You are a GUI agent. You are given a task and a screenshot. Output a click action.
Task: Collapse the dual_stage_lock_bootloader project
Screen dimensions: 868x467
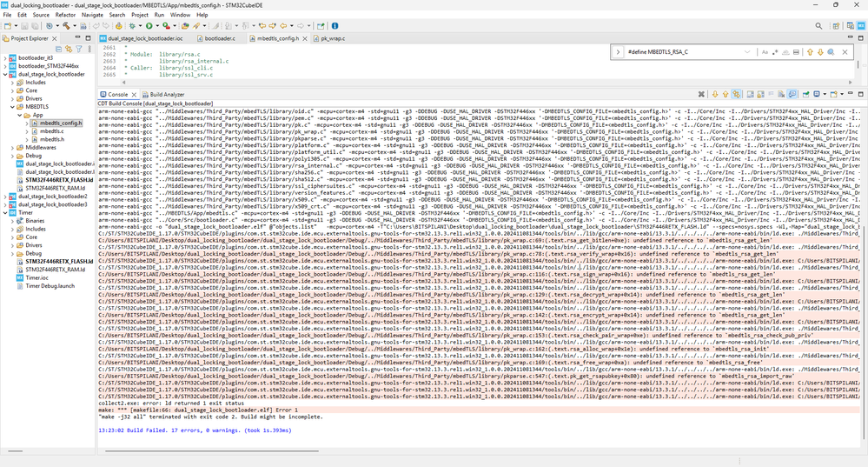[5, 74]
